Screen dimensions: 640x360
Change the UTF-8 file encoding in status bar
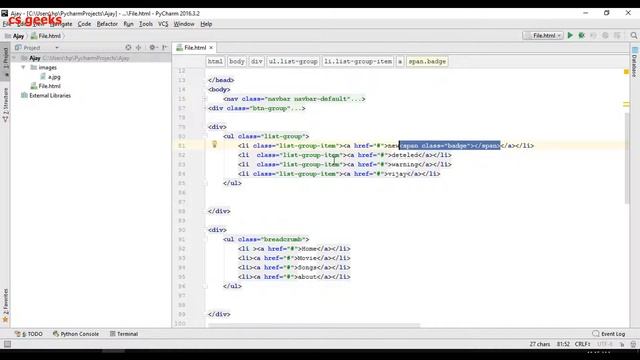coord(605,344)
